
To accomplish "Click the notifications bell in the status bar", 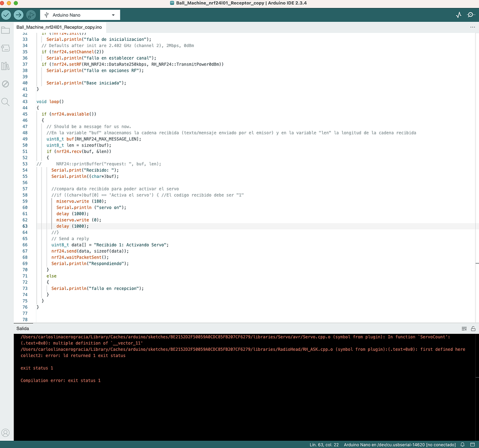I will [x=462, y=444].
